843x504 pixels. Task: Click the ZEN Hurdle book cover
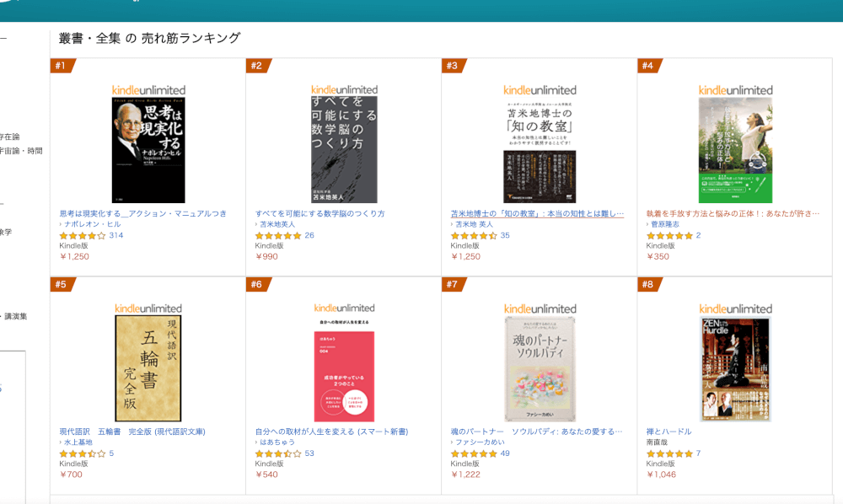click(x=735, y=368)
